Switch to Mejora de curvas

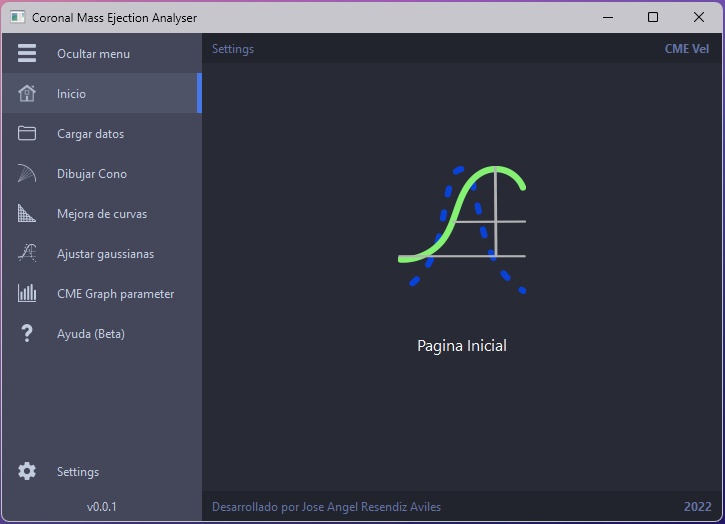[102, 214]
